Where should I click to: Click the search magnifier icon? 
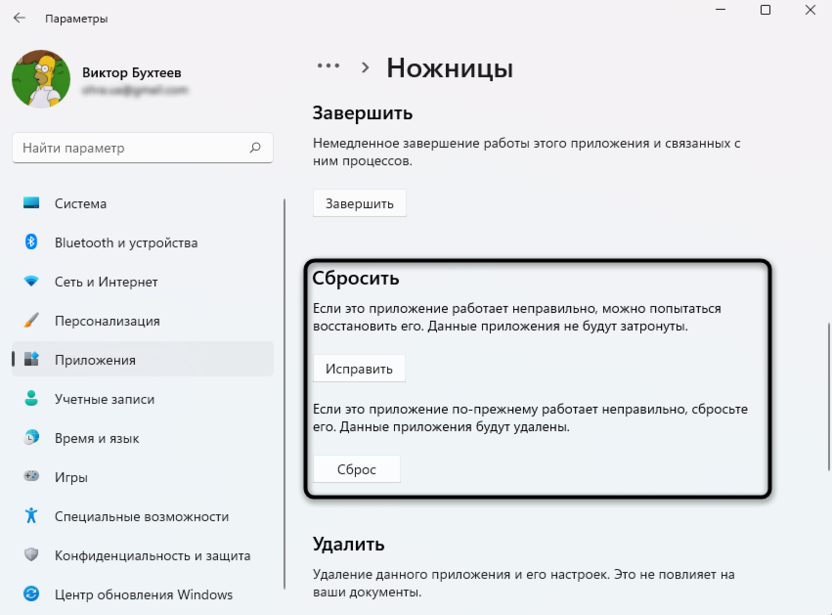[255, 148]
